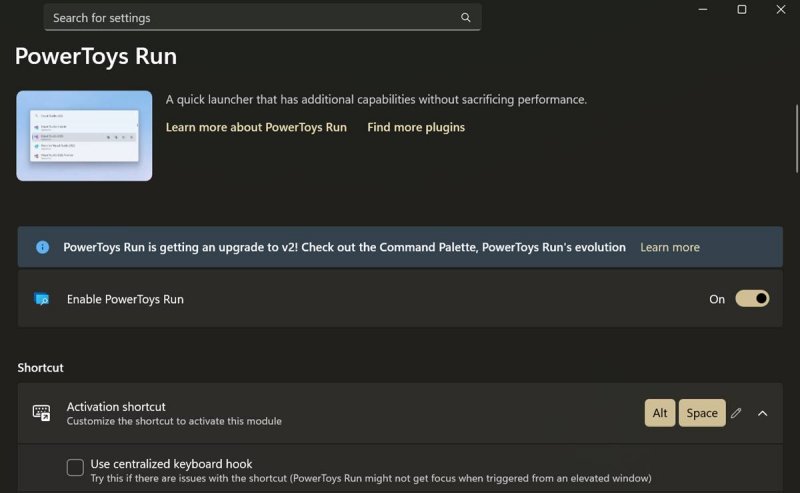Open Learn more about PowerToys Run link
The width and height of the screenshot is (800, 493).
[256, 127]
